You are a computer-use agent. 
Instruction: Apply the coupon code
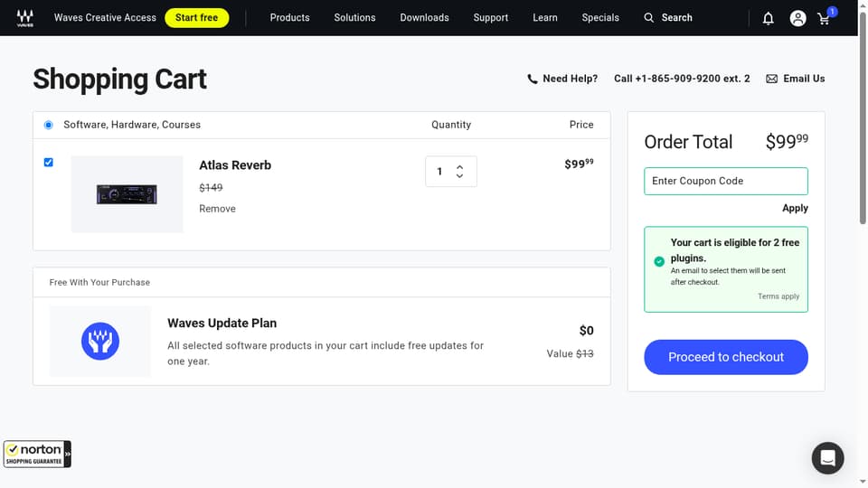[795, 208]
